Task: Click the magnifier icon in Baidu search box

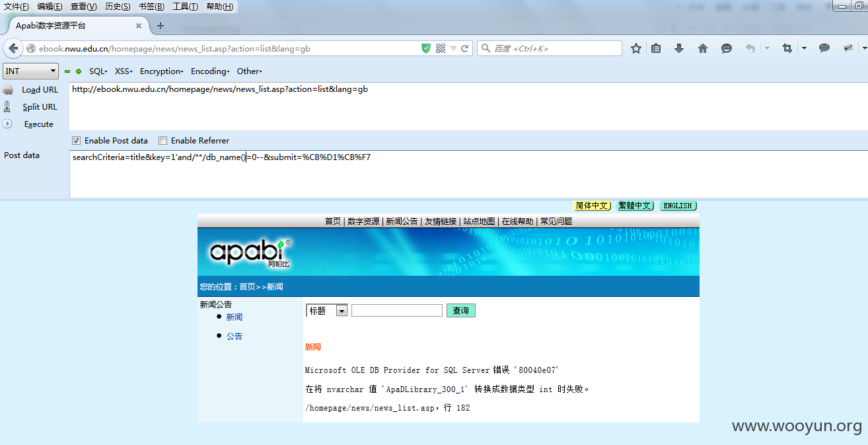Action: (x=486, y=48)
